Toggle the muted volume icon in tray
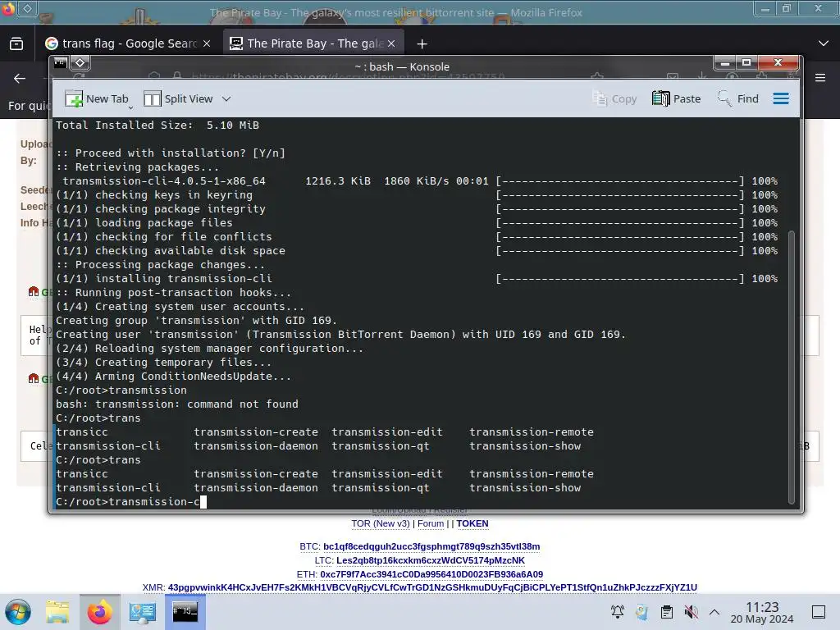 point(691,612)
